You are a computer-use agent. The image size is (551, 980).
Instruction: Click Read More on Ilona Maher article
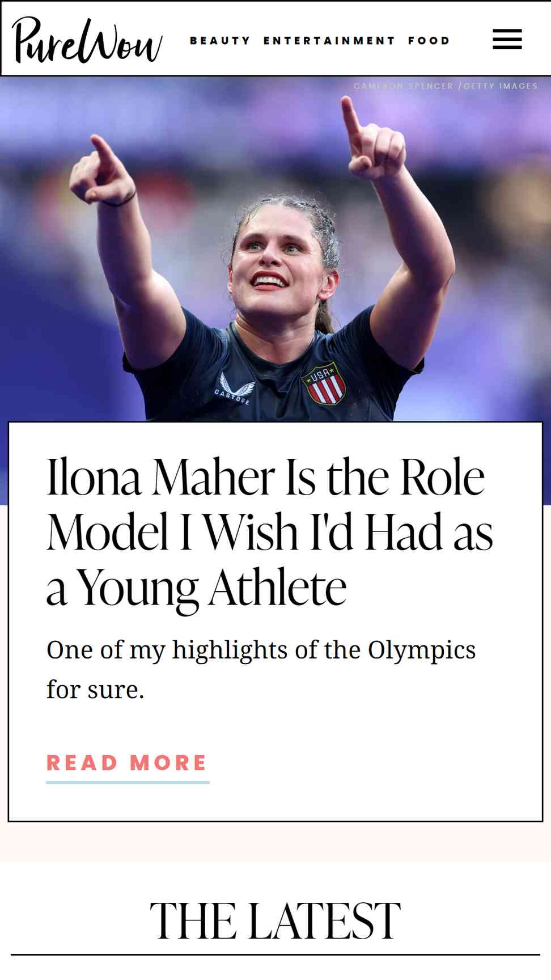click(x=127, y=763)
